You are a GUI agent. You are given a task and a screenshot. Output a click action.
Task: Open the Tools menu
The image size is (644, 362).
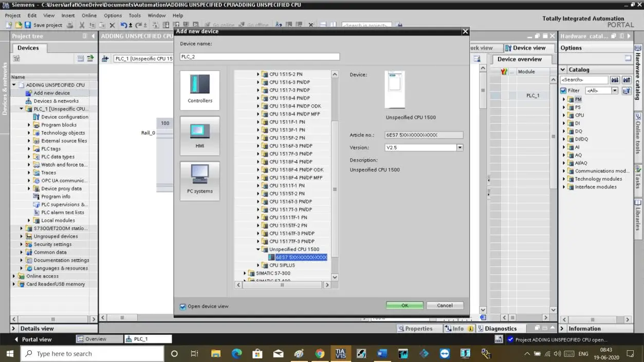(x=135, y=15)
